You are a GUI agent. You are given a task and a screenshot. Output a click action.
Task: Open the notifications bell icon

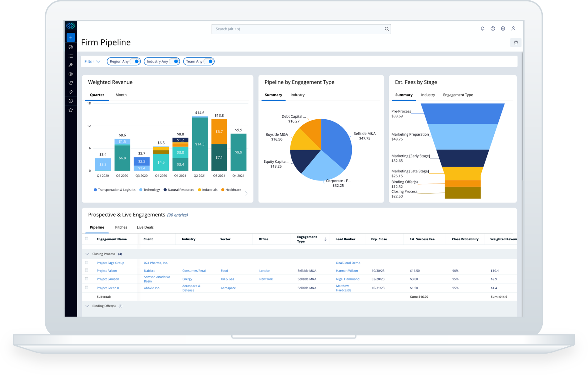[482, 29]
